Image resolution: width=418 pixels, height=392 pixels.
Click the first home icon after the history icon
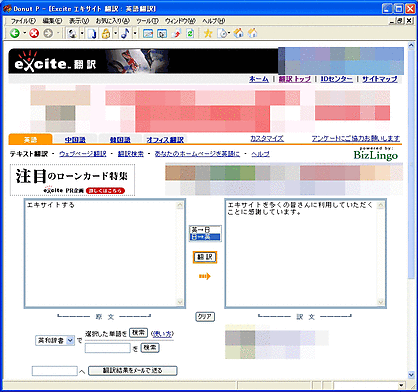[x=238, y=33]
